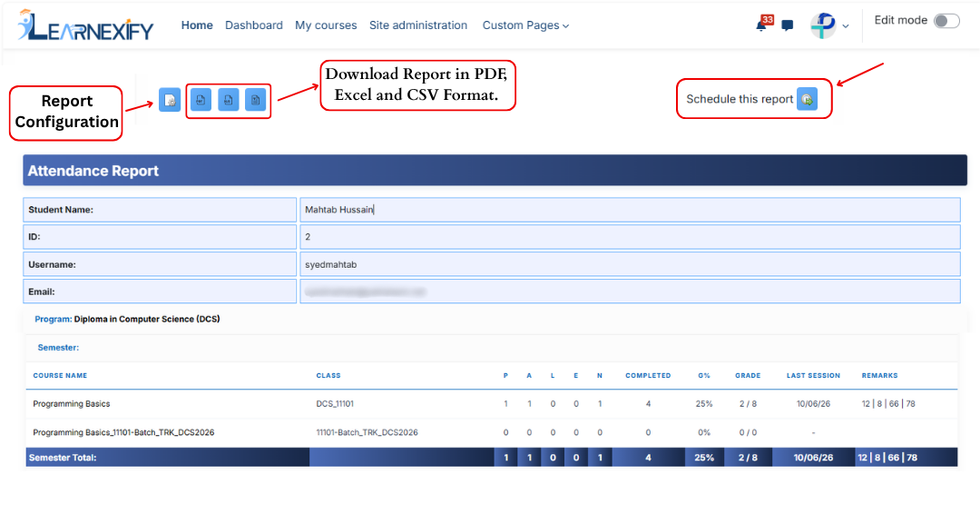Click remarks 12 | 8 | 66 | 78 in Programming Basics row
The width and height of the screenshot is (980, 514).
(888, 404)
